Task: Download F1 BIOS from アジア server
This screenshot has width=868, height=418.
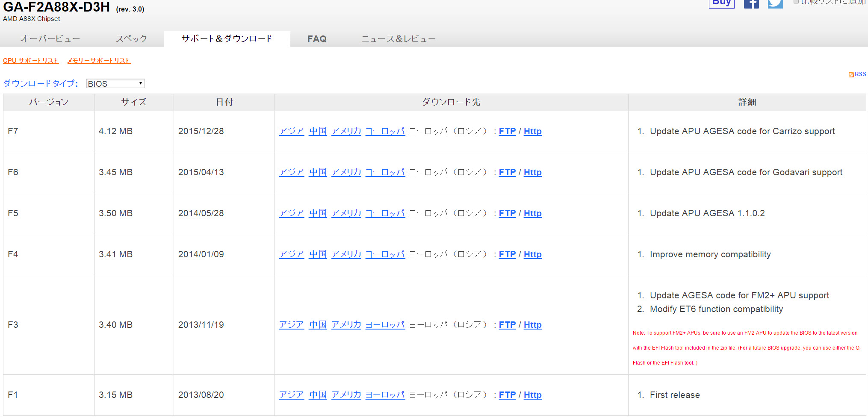Action: click(292, 395)
